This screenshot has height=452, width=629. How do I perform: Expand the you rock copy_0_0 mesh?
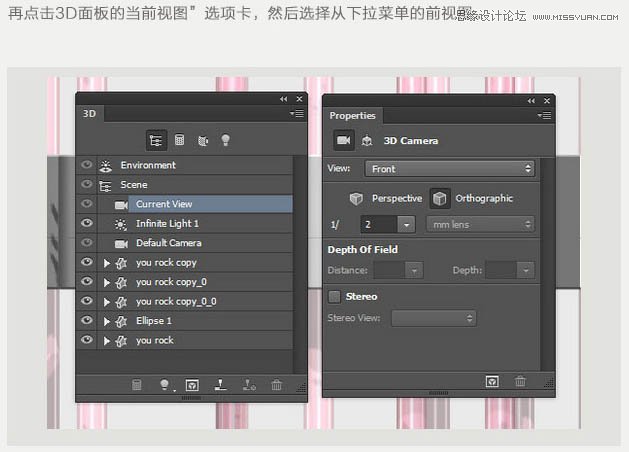[107, 302]
